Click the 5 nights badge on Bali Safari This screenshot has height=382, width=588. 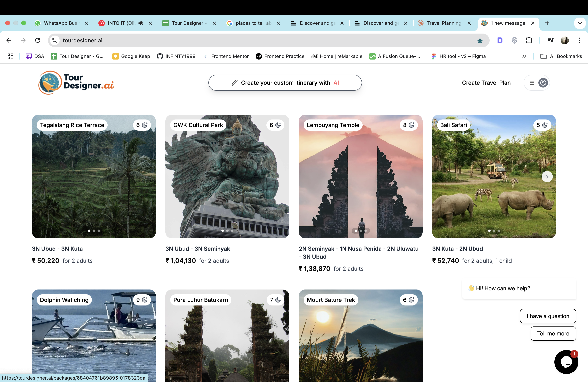pyautogui.click(x=542, y=125)
